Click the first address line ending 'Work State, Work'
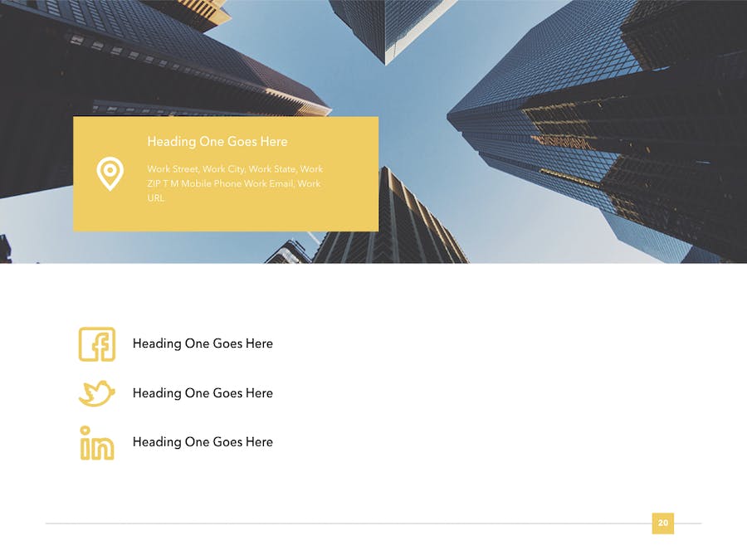 [235, 169]
